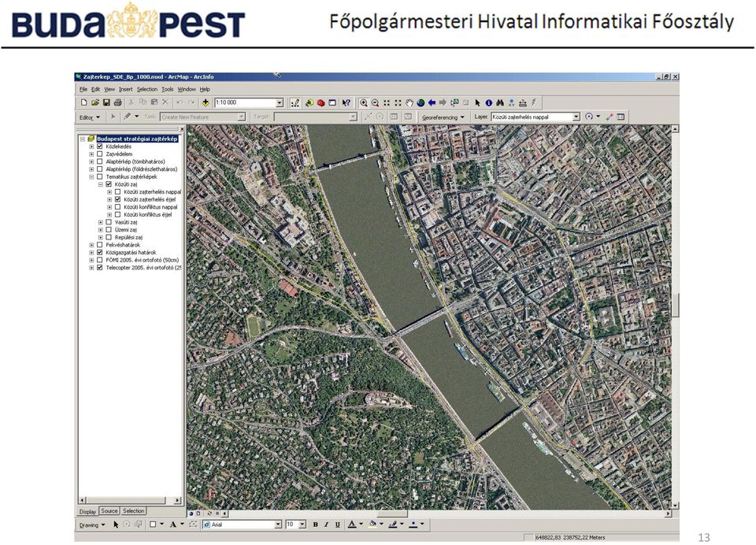Zoom to Full Extent with globe icon
Image resolution: width=756 pixels, height=545 pixels.
tap(421, 102)
